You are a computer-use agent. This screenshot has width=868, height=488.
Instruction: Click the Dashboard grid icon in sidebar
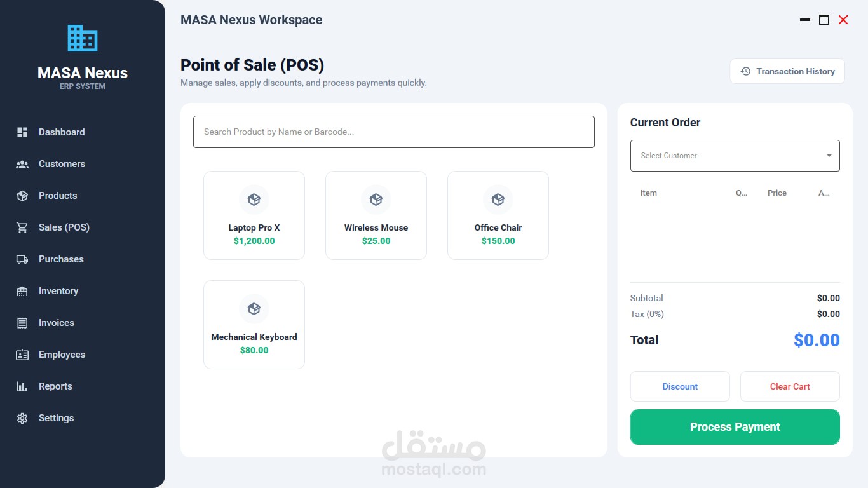[x=22, y=132]
